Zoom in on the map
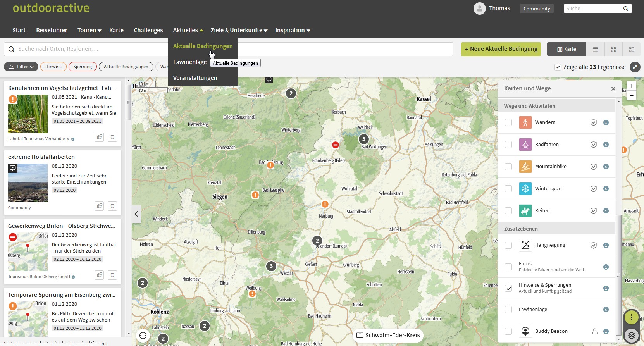 632,86
